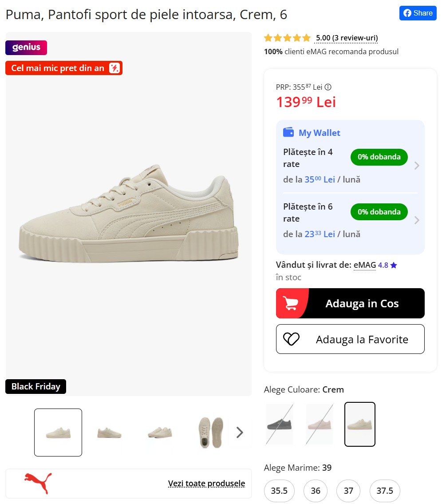Viewport: 446px width, 504px height.
Task: Expand the 4 installments payment option
Action: pyautogui.click(x=417, y=166)
